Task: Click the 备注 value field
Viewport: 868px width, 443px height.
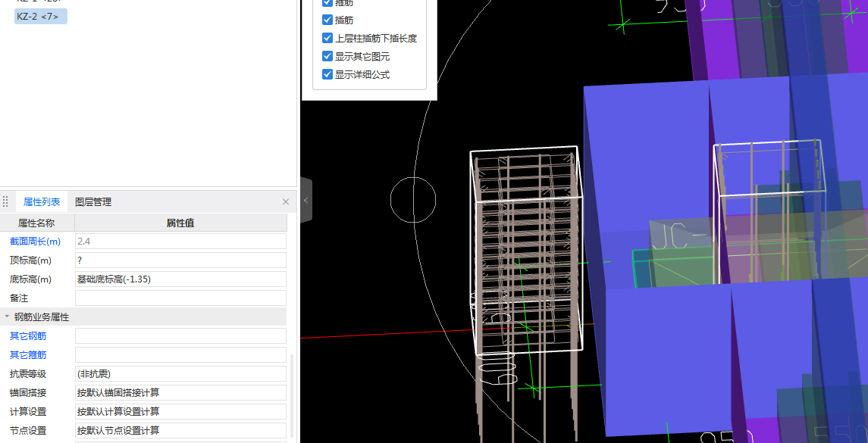Action: pyautogui.click(x=180, y=298)
